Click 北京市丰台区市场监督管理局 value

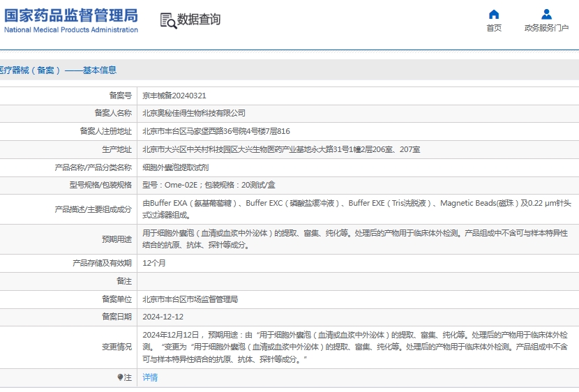click(190, 299)
